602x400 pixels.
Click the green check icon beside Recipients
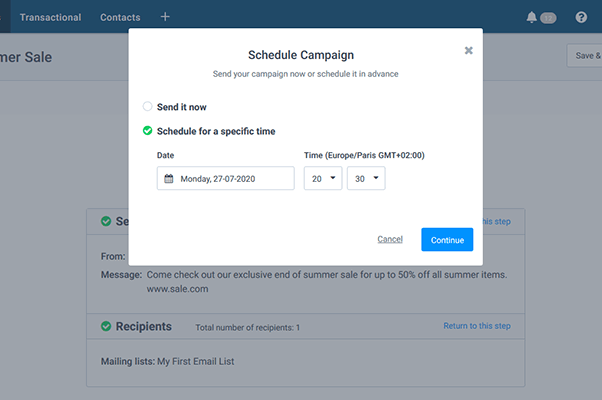pyautogui.click(x=106, y=326)
